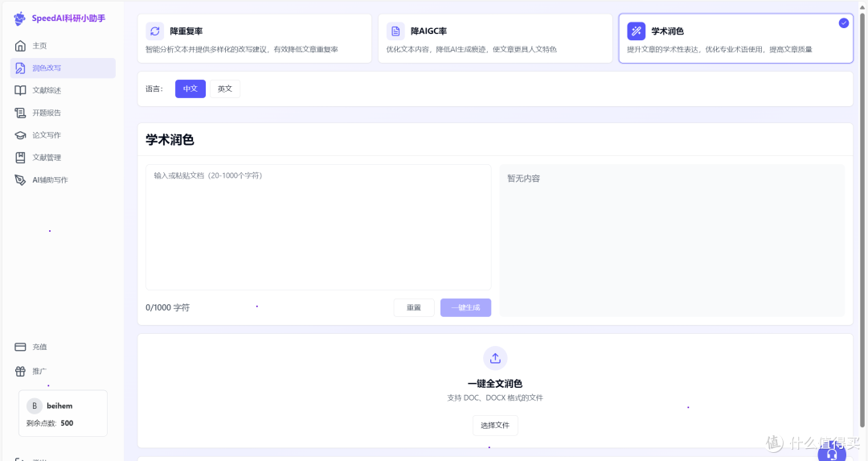Click the page vertical scrollbar
The width and height of the screenshot is (868, 461).
coord(862,220)
